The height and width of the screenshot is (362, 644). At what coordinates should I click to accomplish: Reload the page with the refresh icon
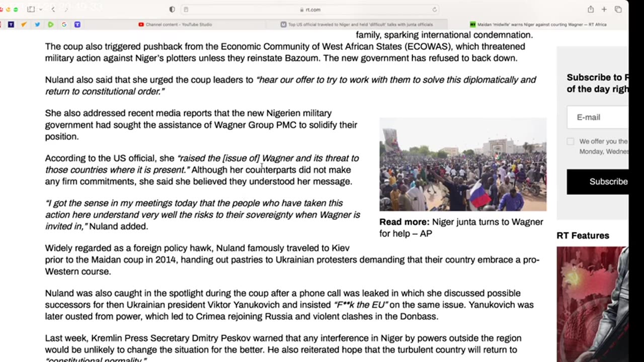pyautogui.click(x=434, y=10)
